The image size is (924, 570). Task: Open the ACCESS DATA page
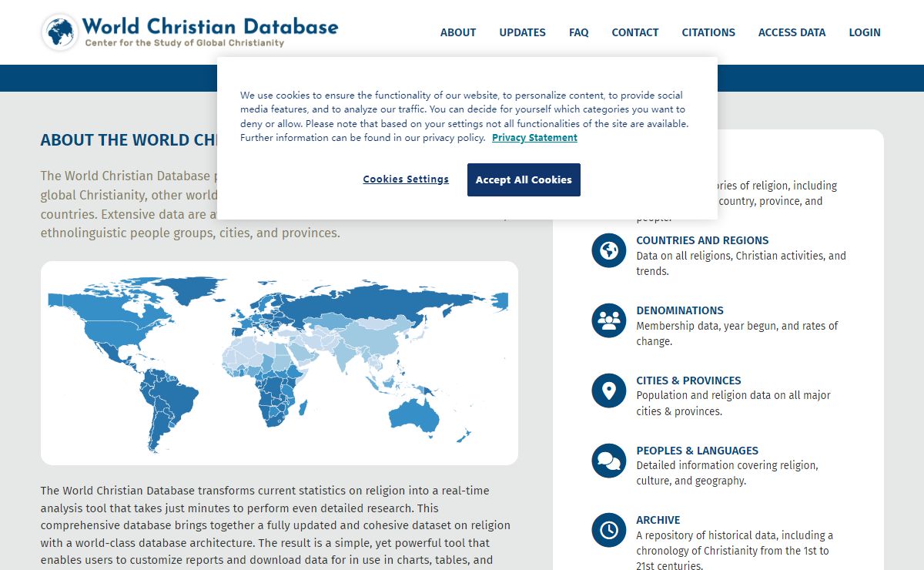792,32
